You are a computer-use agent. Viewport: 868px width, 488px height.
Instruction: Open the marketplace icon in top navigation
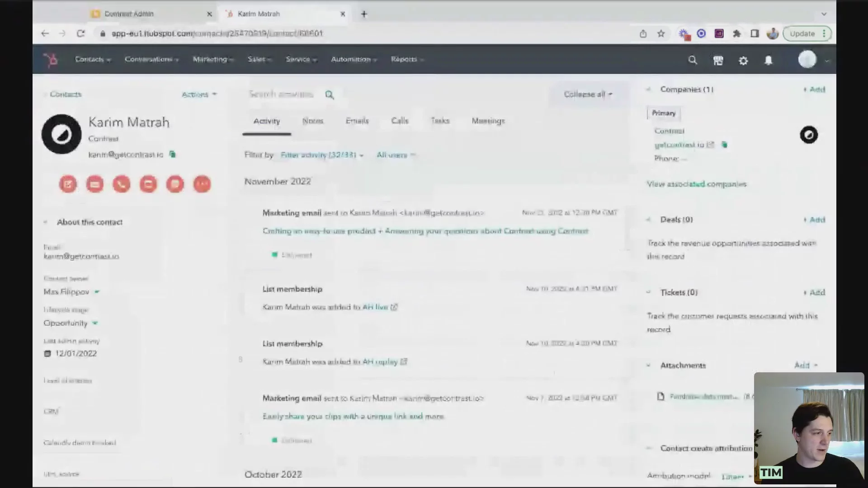click(x=718, y=60)
